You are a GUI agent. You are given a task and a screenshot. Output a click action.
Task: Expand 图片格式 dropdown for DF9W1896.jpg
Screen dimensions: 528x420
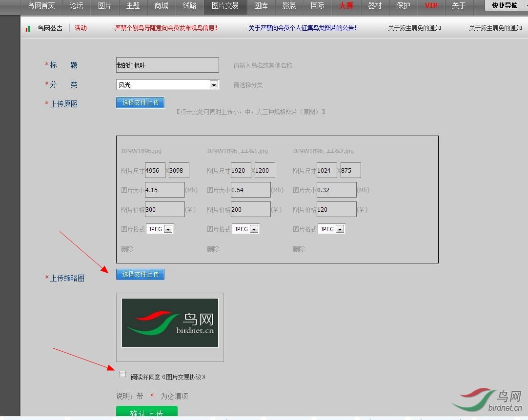click(x=168, y=229)
